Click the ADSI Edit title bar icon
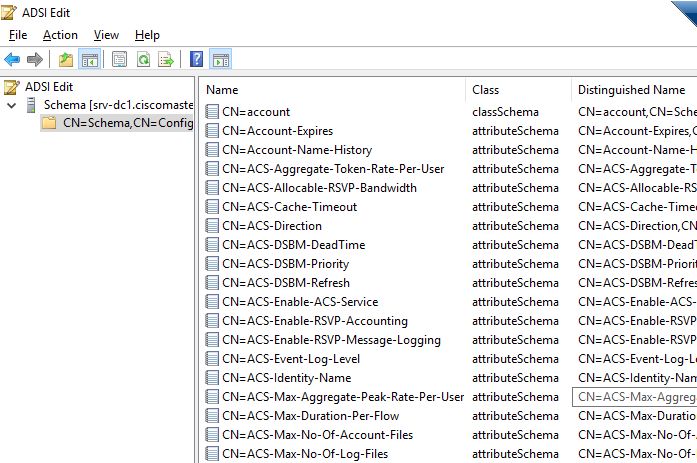 [8, 12]
